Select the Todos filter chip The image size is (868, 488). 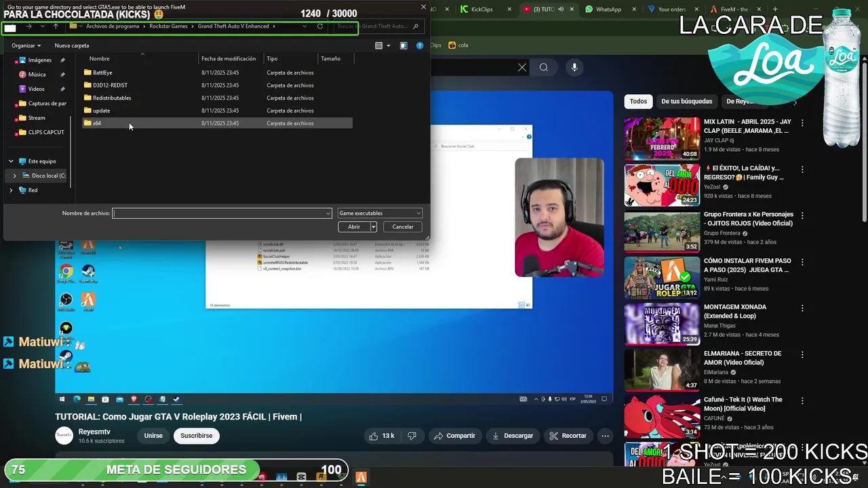click(x=638, y=102)
